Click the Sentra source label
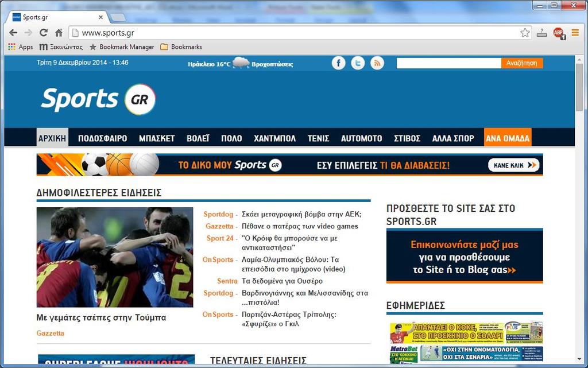The height and width of the screenshot is (368, 588). [x=227, y=281]
